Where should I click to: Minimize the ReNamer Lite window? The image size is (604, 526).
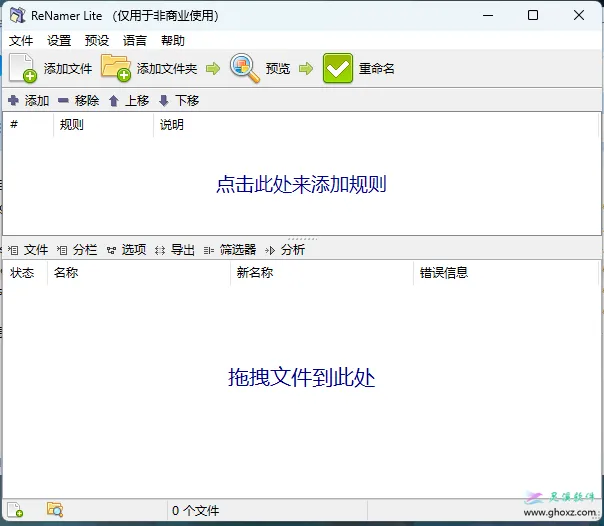(x=488, y=15)
